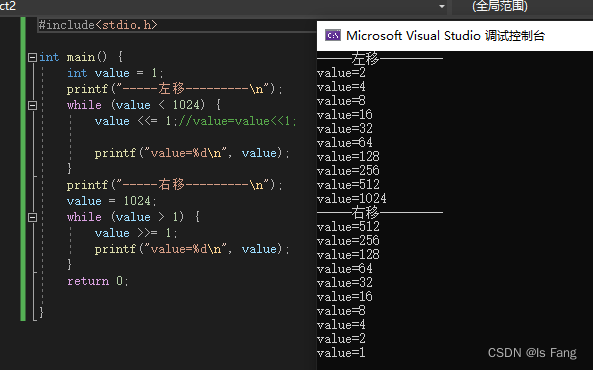The image size is (593, 370).
Task: Click the console 右移 header line
Action: (380, 213)
